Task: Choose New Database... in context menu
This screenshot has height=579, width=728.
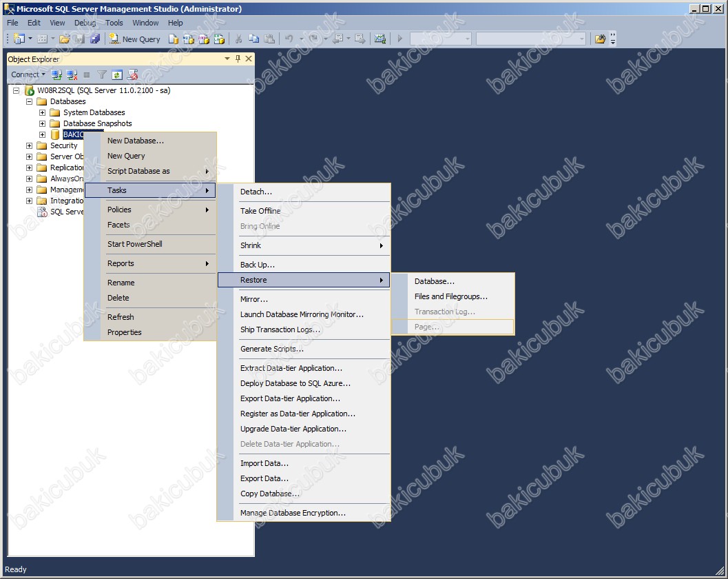Action: 150,141
